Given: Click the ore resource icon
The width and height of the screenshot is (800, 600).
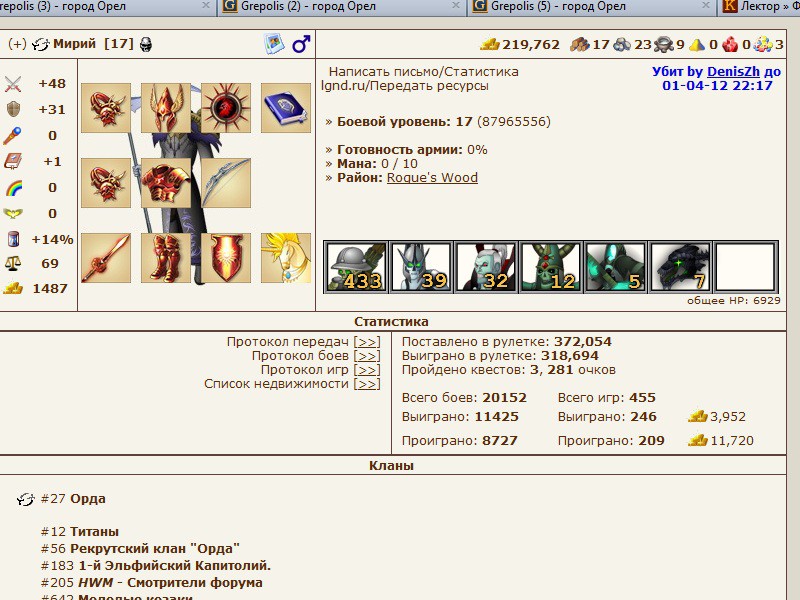Looking at the screenshot, I should point(621,45).
